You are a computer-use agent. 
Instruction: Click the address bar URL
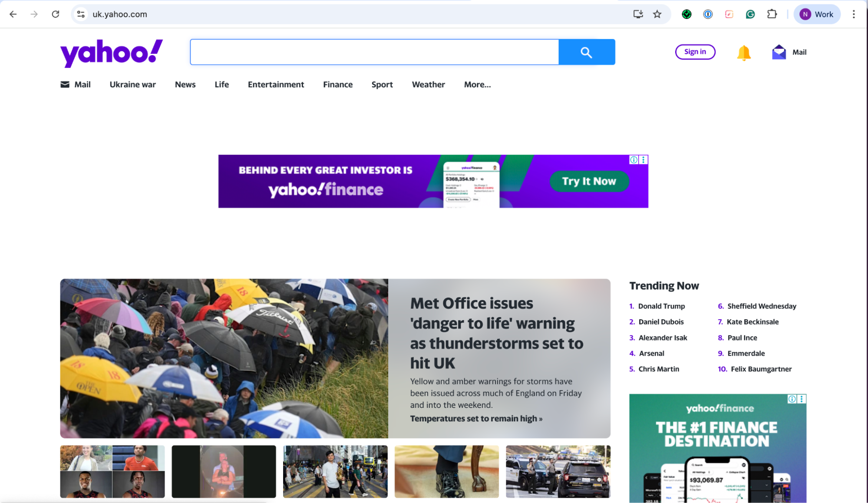point(120,14)
